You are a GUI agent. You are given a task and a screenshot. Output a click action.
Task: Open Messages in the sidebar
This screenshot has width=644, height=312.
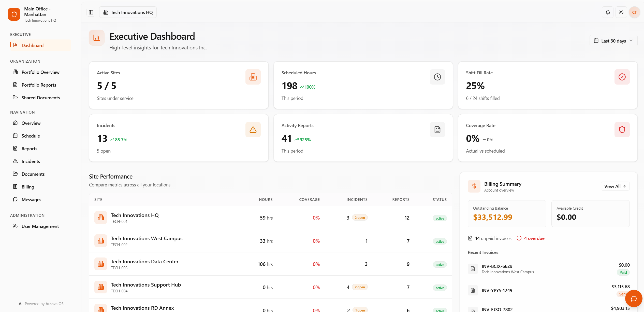click(41, 199)
